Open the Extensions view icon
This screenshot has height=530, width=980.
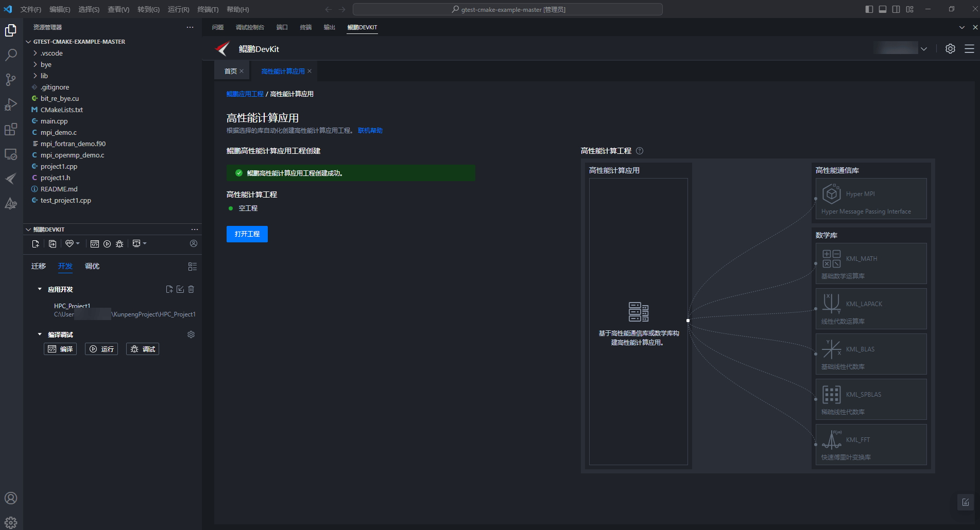[x=11, y=129]
